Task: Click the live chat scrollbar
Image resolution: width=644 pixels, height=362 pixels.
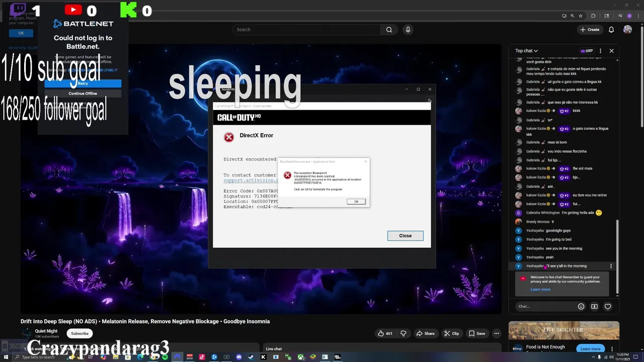Action: point(617,256)
